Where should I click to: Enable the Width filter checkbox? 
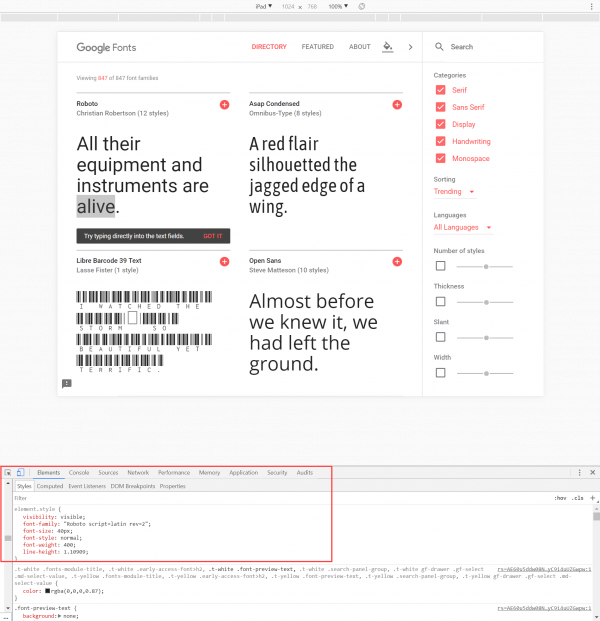(440, 373)
